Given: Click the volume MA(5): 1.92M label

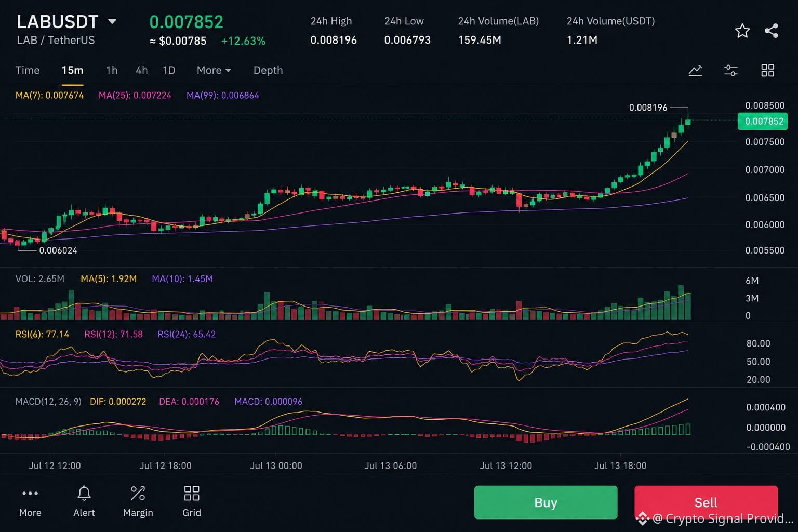Looking at the screenshot, I should tap(109, 279).
